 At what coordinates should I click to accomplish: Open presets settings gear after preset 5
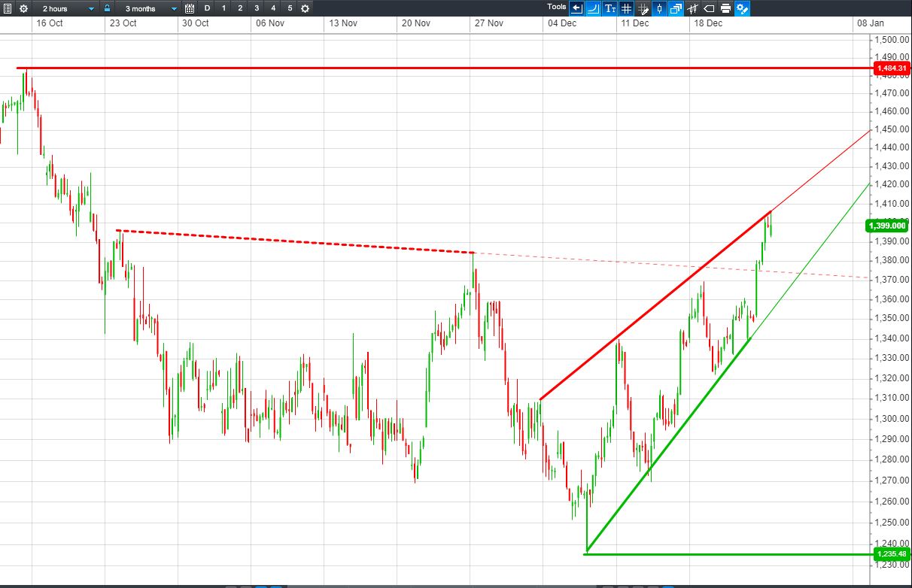point(305,8)
